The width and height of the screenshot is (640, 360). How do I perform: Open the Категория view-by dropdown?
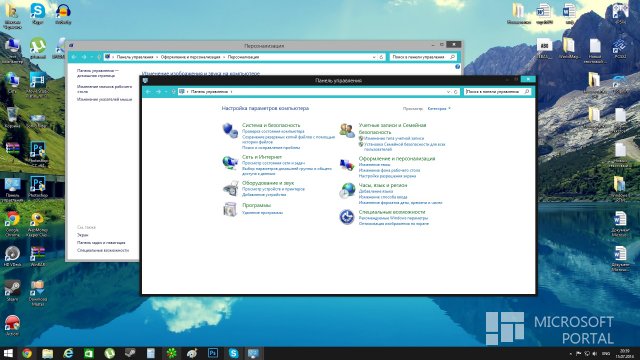pyautogui.click(x=439, y=109)
